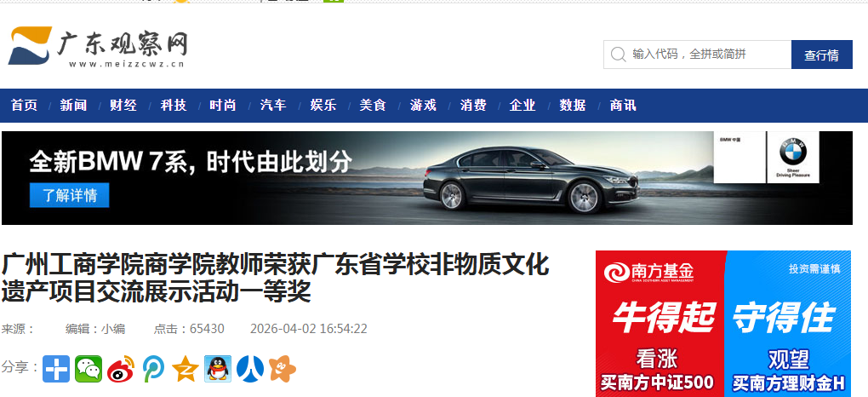Open the 商讯 navigation item
The height and width of the screenshot is (397, 868).
click(623, 106)
